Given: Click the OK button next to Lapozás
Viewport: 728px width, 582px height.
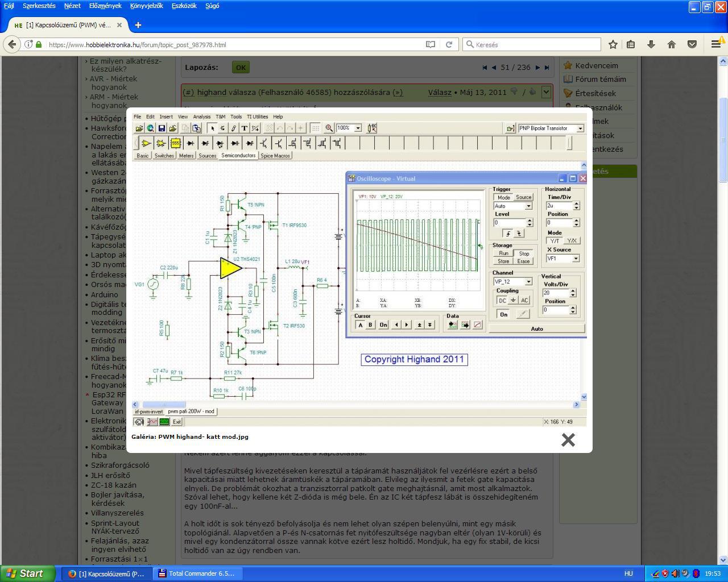Looking at the screenshot, I should click(x=241, y=67).
